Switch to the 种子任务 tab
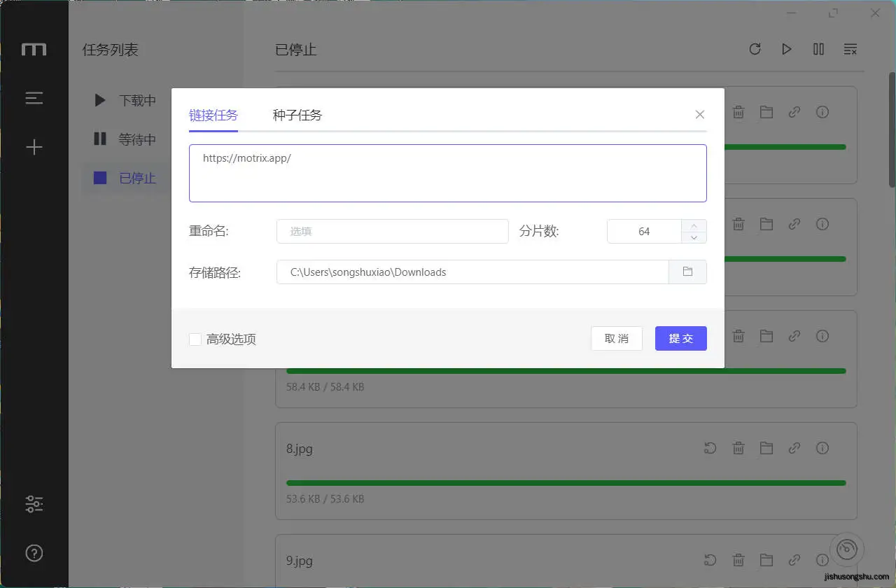Screen dimensions: 896x588 (x=297, y=115)
